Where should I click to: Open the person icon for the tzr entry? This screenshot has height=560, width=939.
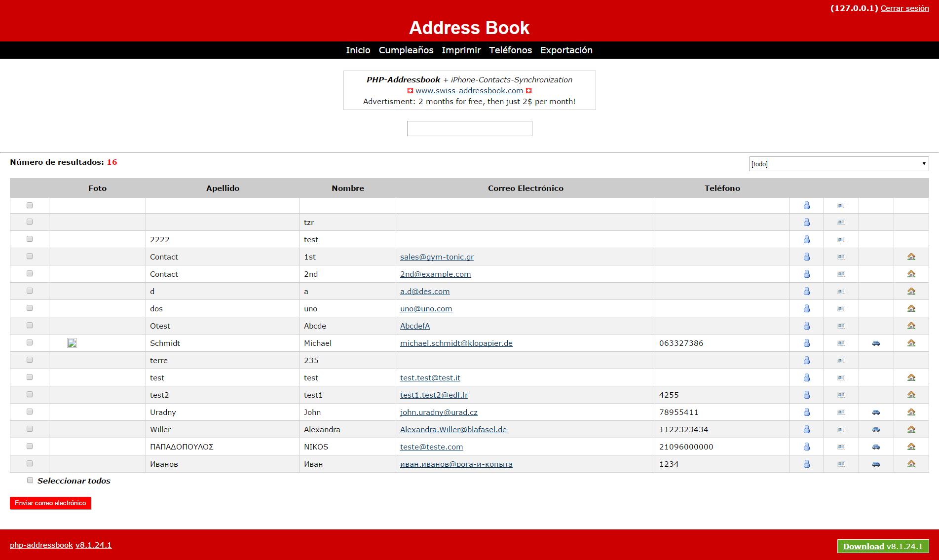click(807, 222)
